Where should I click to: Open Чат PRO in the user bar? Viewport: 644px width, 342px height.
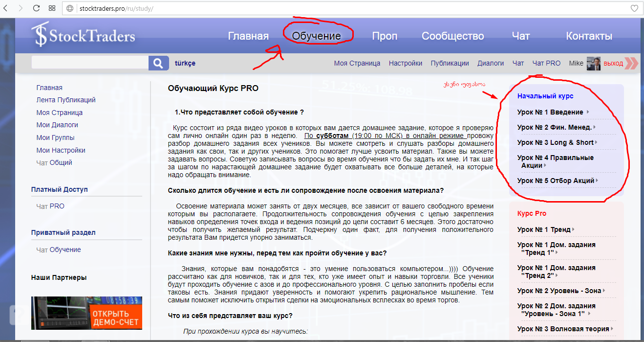point(546,63)
